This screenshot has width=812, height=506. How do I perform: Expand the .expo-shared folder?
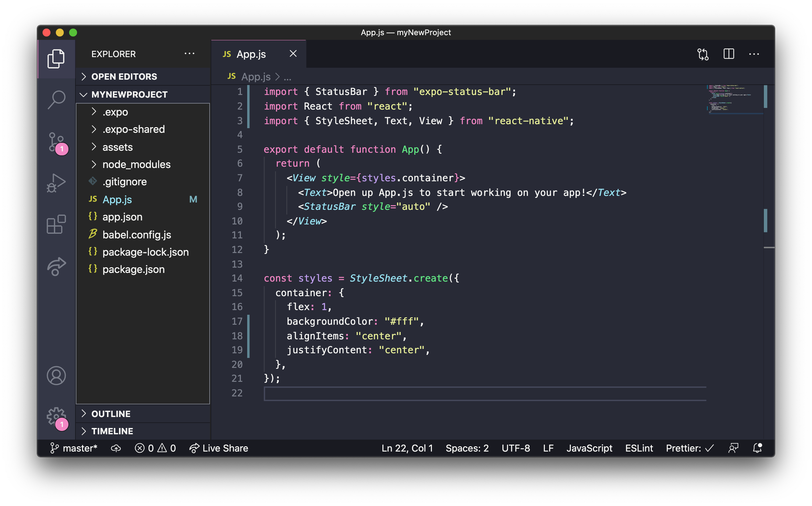pyautogui.click(x=143, y=129)
